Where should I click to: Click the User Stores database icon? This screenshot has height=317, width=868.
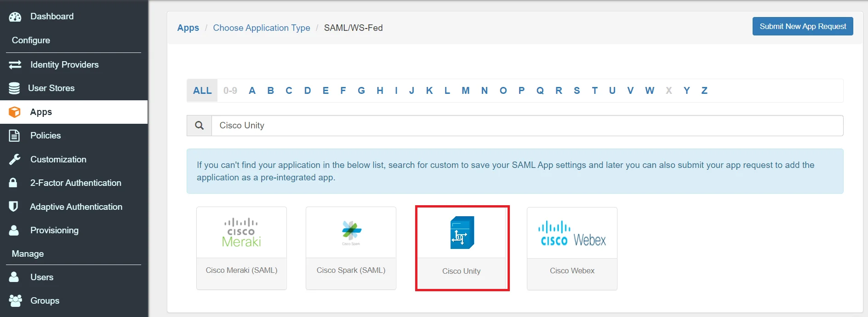pos(14,88)
